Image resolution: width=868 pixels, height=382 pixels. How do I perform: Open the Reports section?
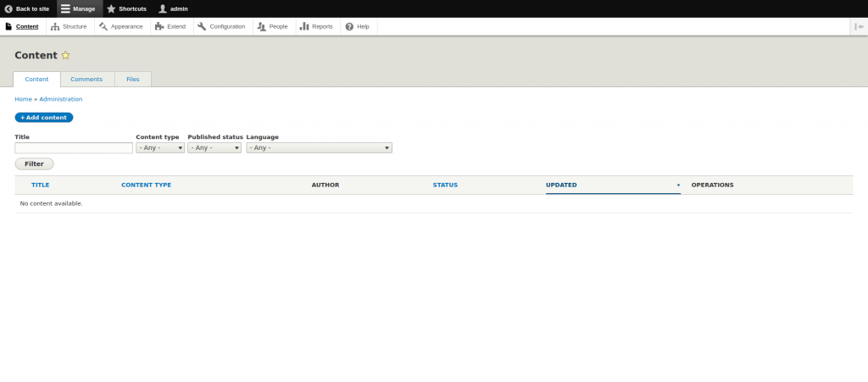[x=316, y=26]
